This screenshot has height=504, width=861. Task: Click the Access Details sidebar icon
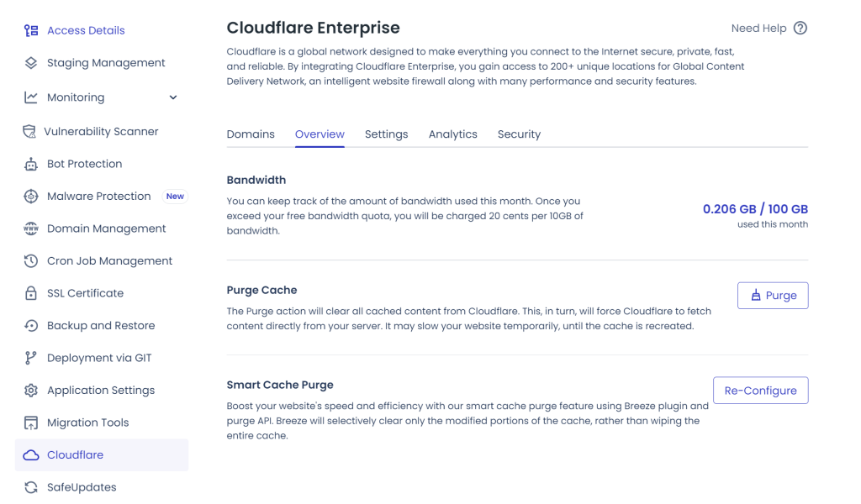click(x=31, y=31)
